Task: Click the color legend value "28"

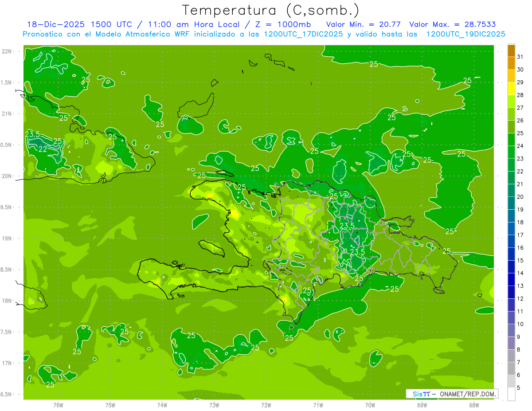Action: [x=520, y=95]
